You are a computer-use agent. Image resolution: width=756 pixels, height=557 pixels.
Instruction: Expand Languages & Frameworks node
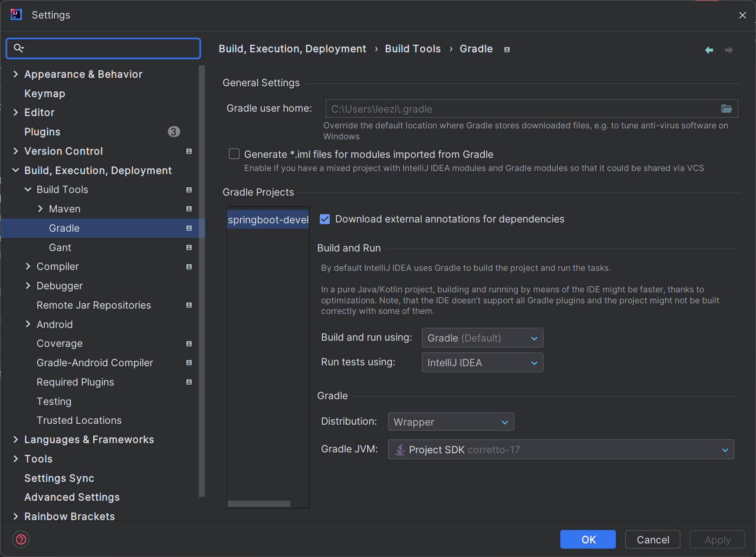(x=16, y=440)
